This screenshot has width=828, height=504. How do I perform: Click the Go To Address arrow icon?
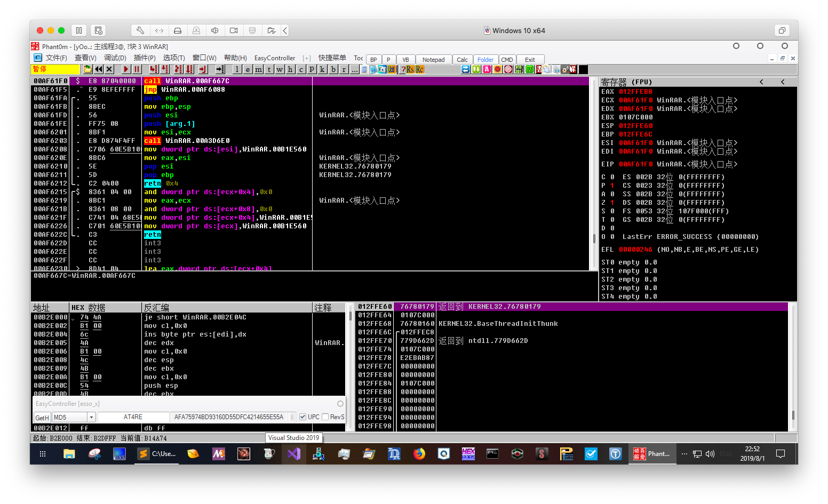pos(220,69)
